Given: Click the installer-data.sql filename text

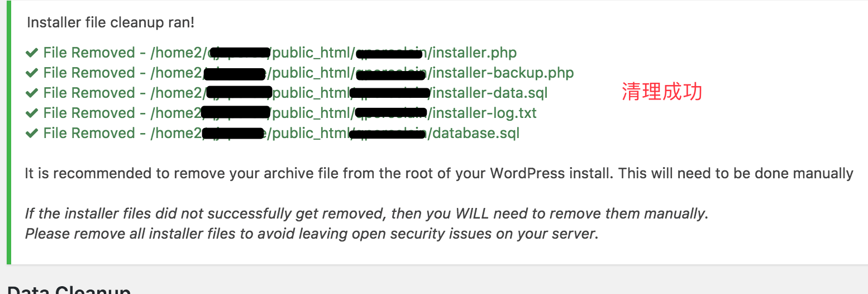Looking at the screenshot, I should click(x=490, y=93).
